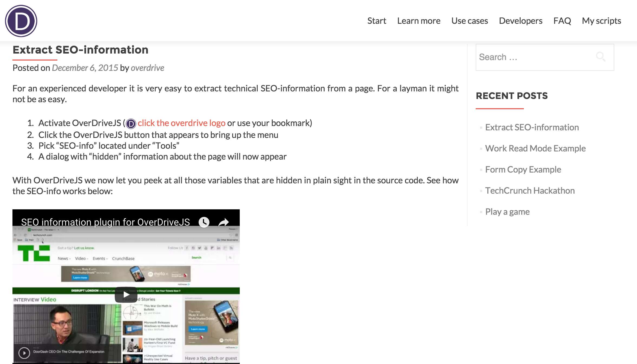This screenshot has height=364, width=637.
Task: Click the search magnifier icon
Action: click(600, 57)
